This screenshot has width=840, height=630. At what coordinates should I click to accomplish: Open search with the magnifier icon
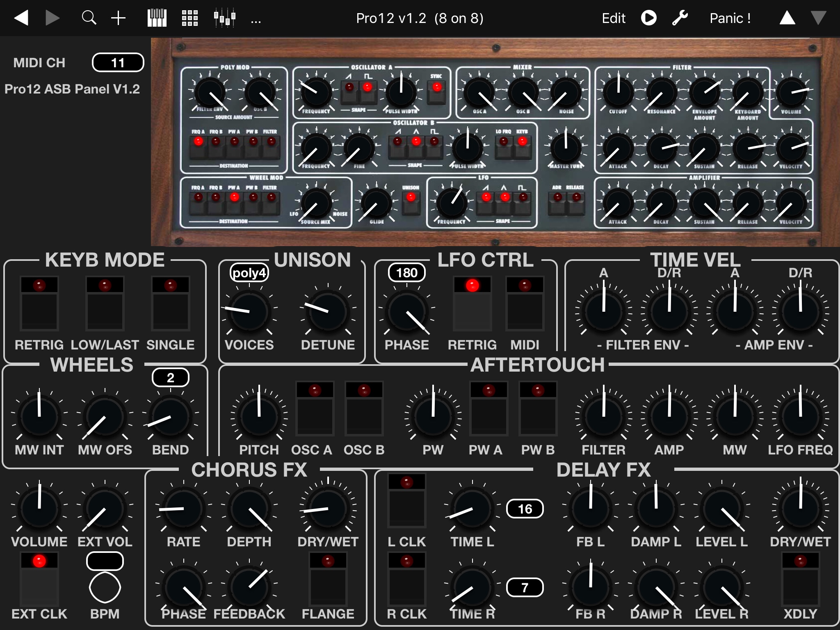pyautogui.click(x=89, y=18)
